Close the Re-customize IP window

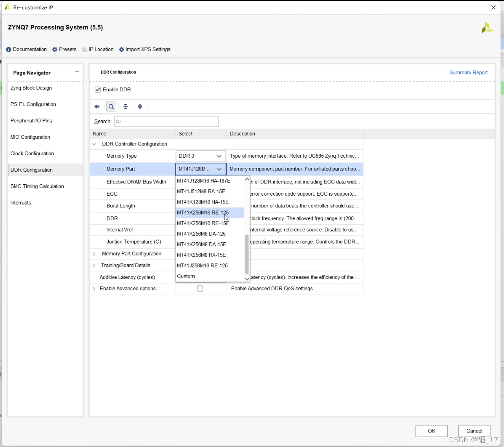tap(494, 7)
